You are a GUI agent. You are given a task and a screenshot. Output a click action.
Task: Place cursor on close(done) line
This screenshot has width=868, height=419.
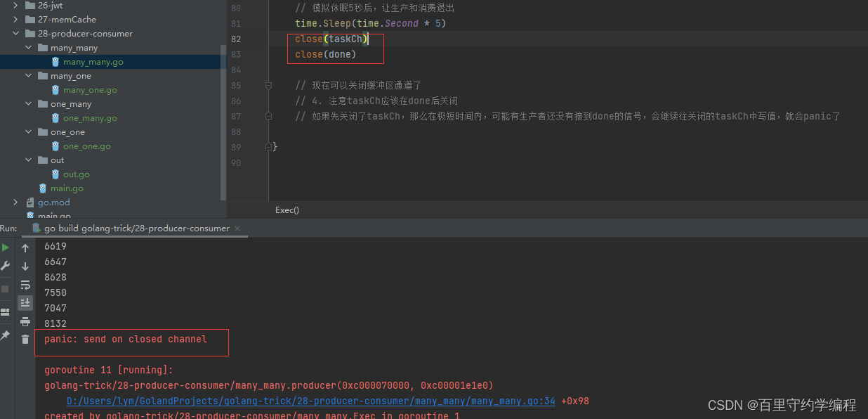point(325,54)
